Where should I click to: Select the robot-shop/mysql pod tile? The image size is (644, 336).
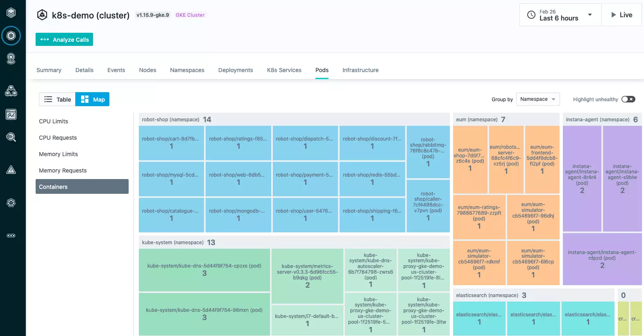coord(171,179)
